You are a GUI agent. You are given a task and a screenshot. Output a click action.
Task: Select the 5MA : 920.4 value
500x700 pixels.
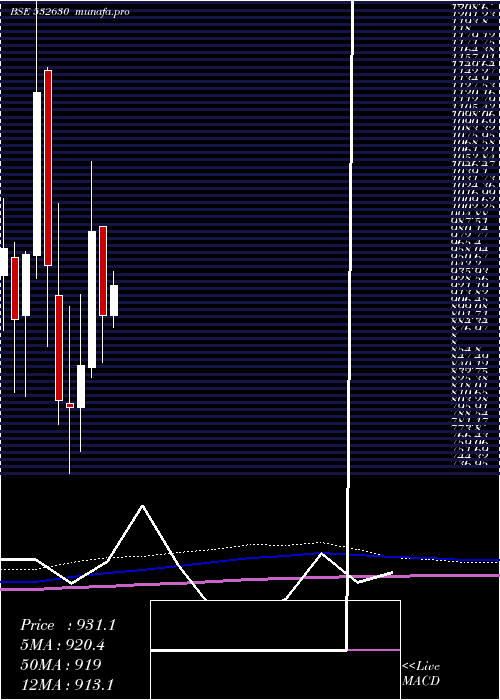click(65, 645)
